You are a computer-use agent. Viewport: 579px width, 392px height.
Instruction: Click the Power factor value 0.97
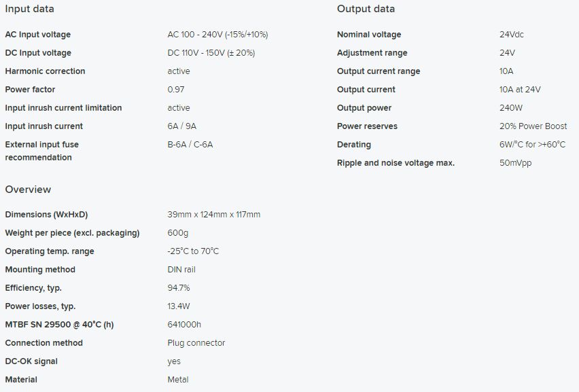(x=176, y=89)
